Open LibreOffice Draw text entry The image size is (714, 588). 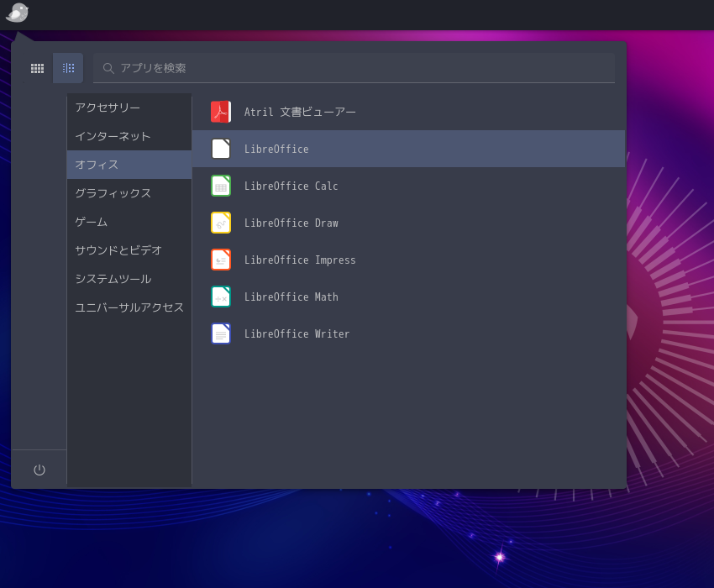tap(291, 223)
